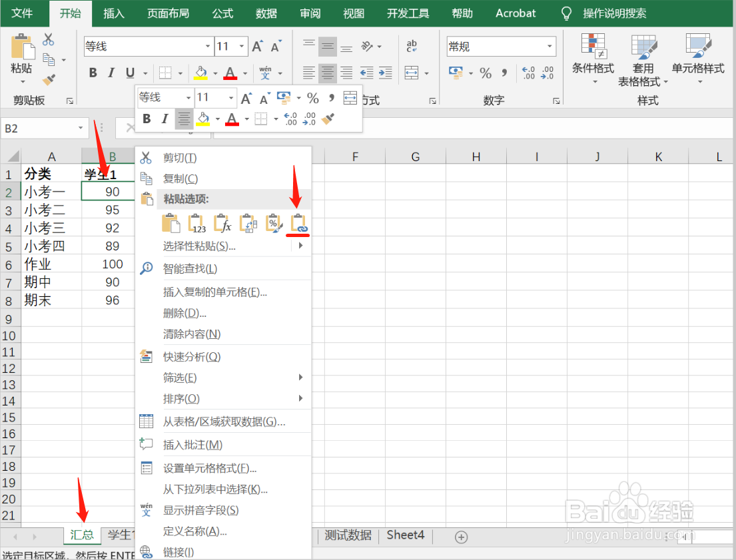Switch to the 测试数据 sheet tab
This screenshot has width=736, height=560.
(348, 535)
